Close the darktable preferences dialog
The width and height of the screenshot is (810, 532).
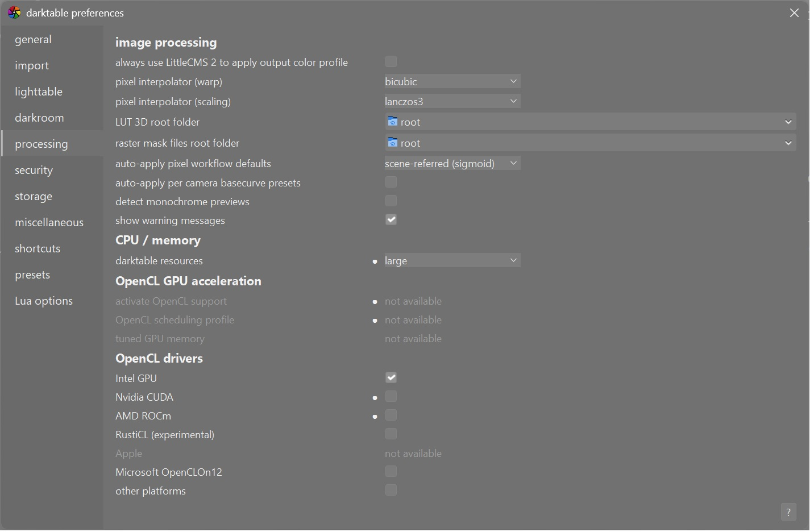pyautogui.click(x=794, y=13)
